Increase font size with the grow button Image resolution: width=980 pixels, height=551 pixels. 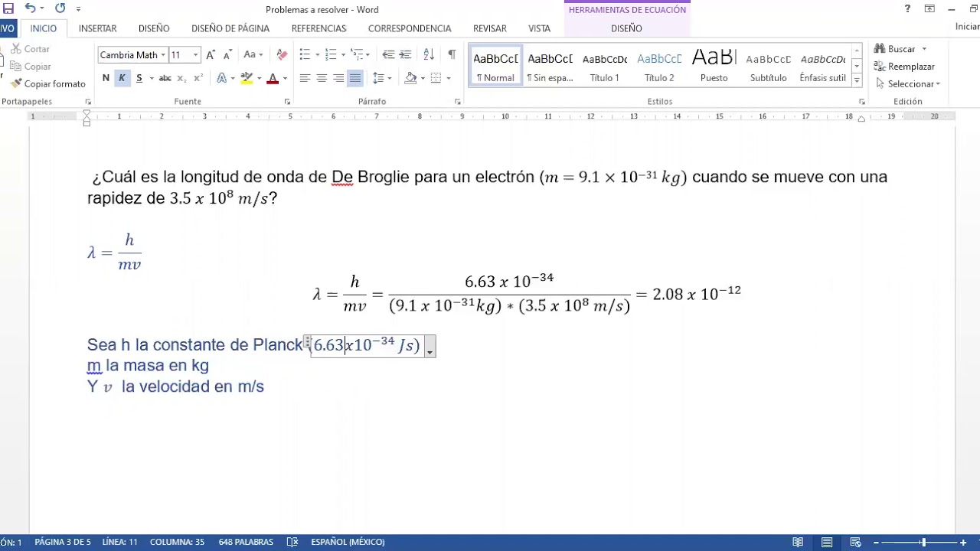(x=211, y=55)
